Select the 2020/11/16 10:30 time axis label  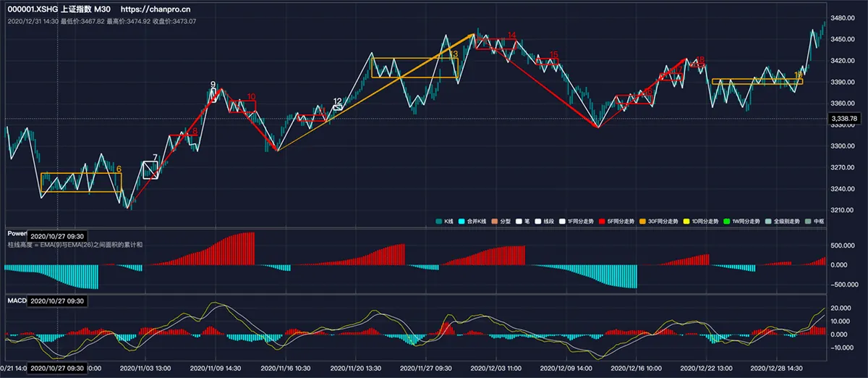[286, 369]
